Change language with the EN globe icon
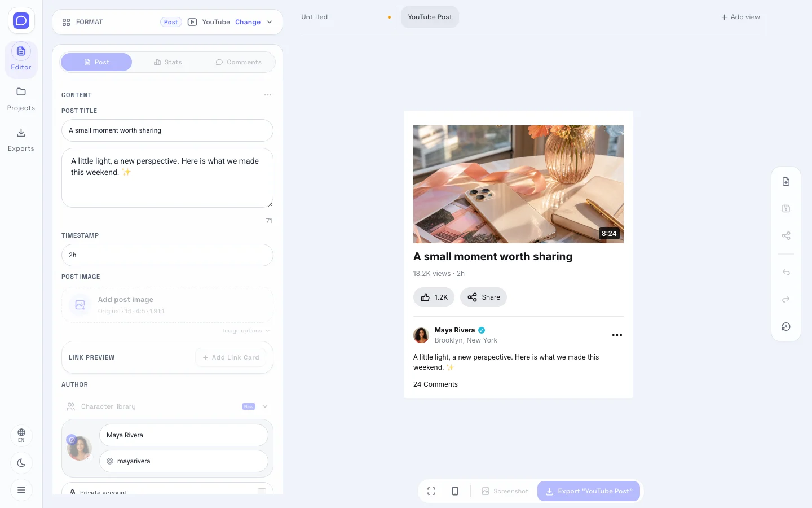 pos(21,435)
